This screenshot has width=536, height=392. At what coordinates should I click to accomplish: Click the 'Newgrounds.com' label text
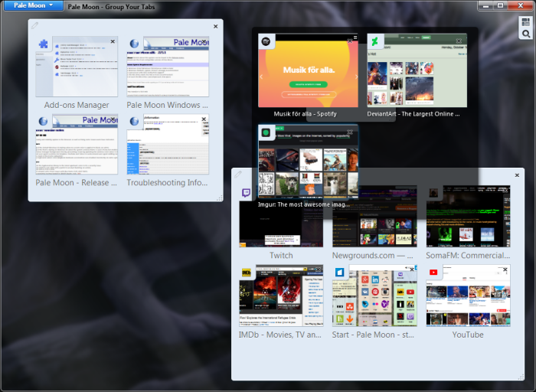pyautogui.click(x=373, y=255)
